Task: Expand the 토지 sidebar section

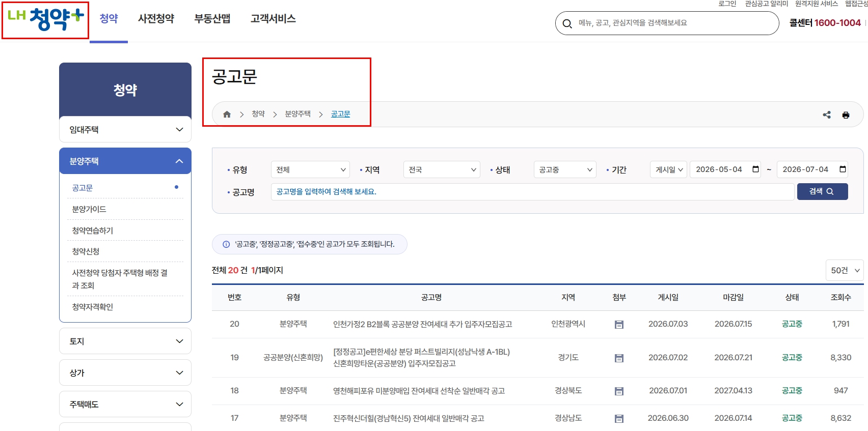Action: [x=125, y=341]
